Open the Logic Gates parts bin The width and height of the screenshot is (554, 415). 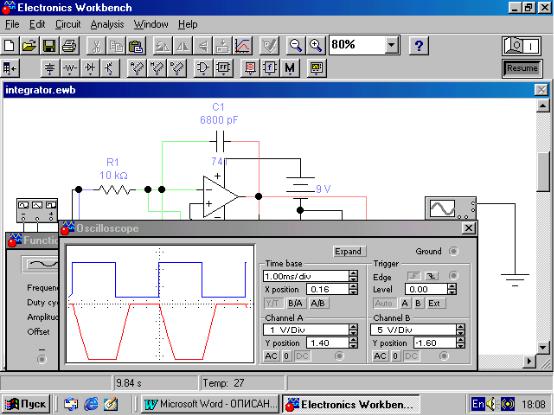coord(203,68)
